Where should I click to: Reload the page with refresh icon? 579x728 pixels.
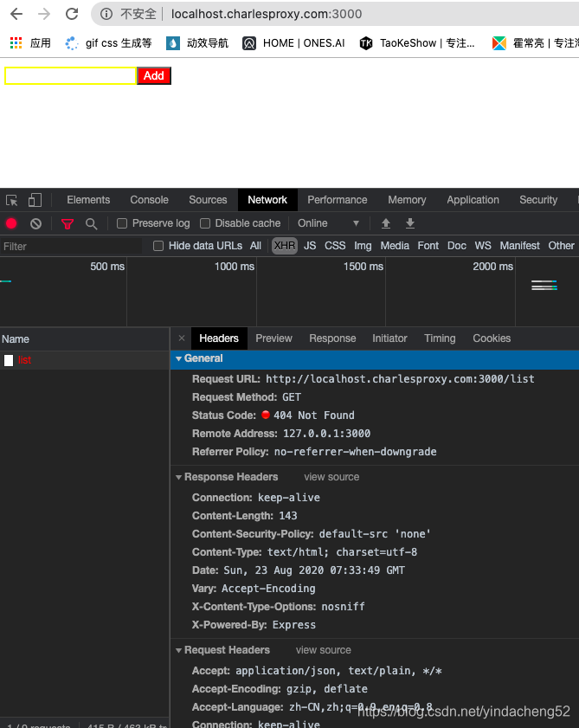72,14
